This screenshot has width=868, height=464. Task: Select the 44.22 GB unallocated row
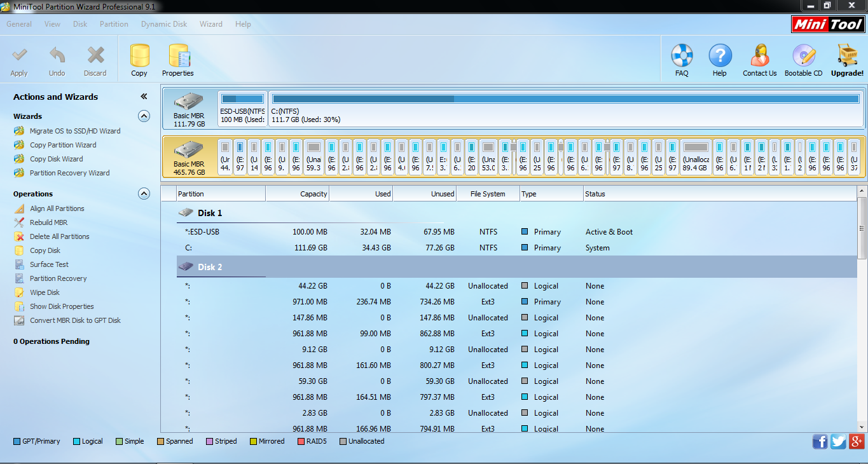(x=516, y=286)
